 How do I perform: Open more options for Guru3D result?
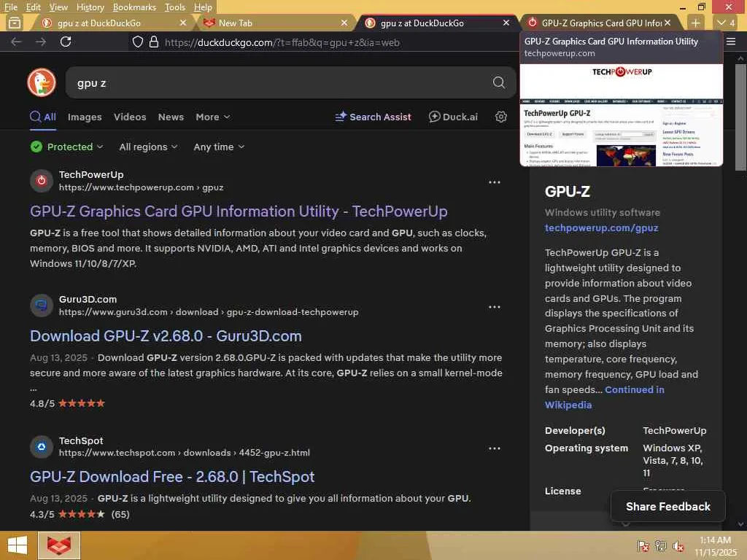coord(495,307)
